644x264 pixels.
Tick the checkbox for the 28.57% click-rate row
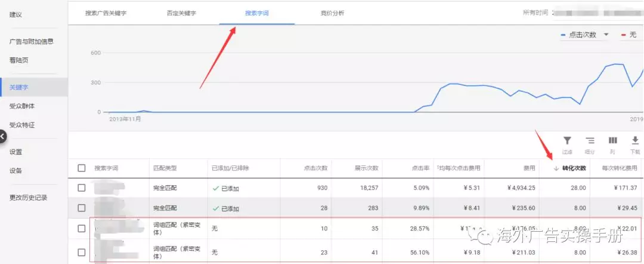pyautogui.click(x=82, y=228)
